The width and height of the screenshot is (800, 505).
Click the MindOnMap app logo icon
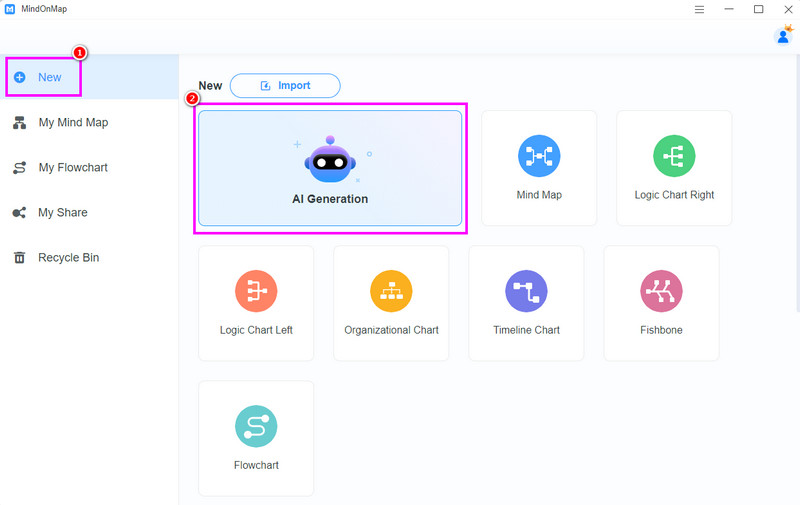point(9,9)
